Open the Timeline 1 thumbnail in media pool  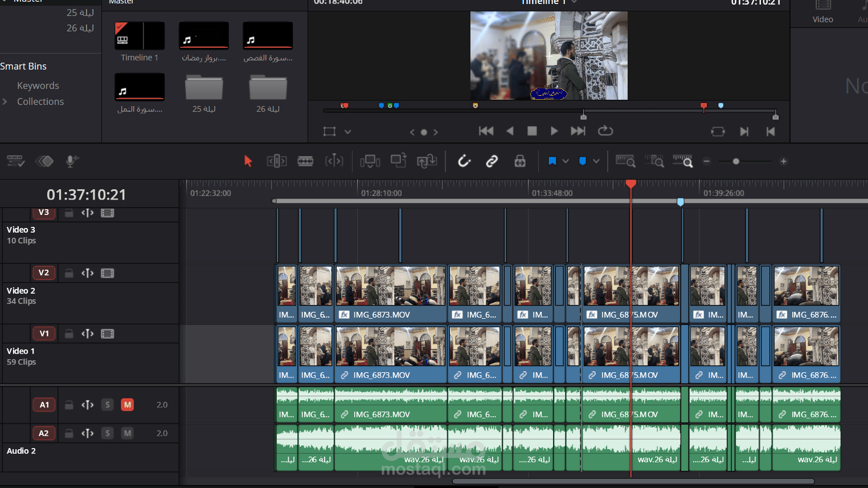pyautogui.click(x=140, y=36)
